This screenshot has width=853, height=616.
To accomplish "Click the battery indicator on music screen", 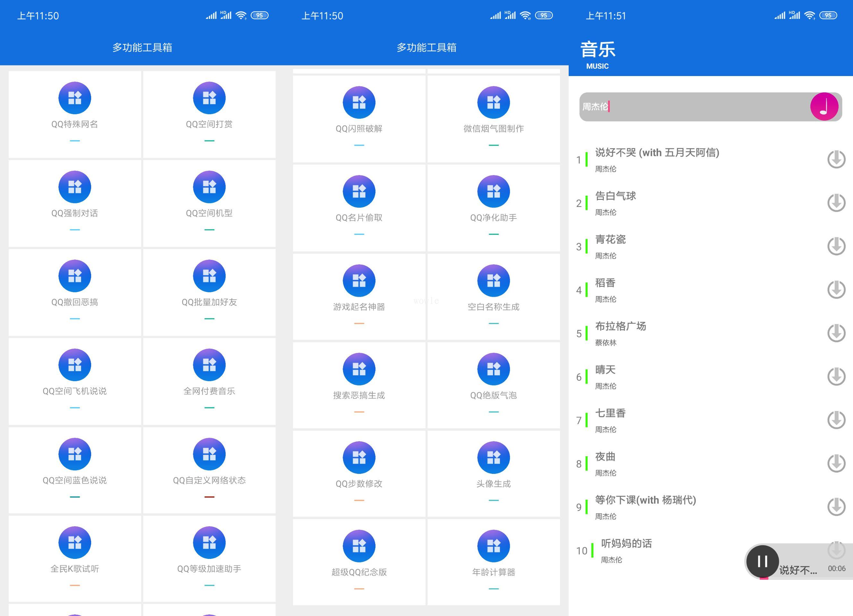I will [828, 15].
